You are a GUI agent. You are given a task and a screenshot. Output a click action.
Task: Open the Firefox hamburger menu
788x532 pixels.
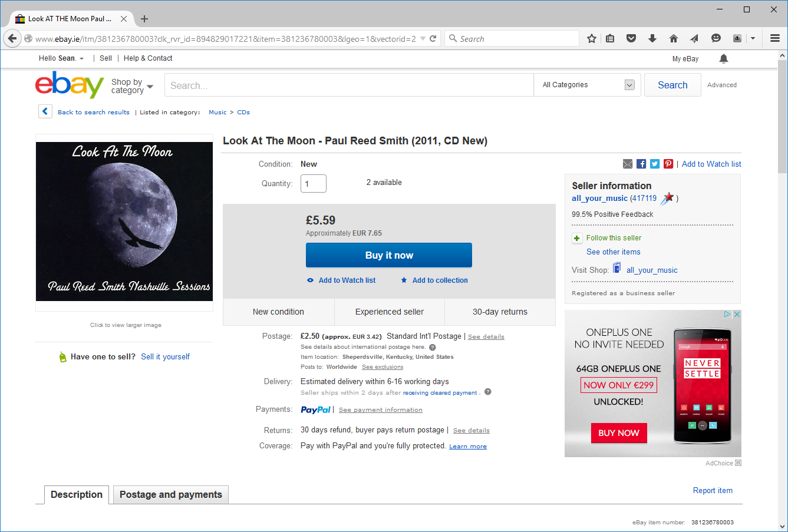pos(775,38)
